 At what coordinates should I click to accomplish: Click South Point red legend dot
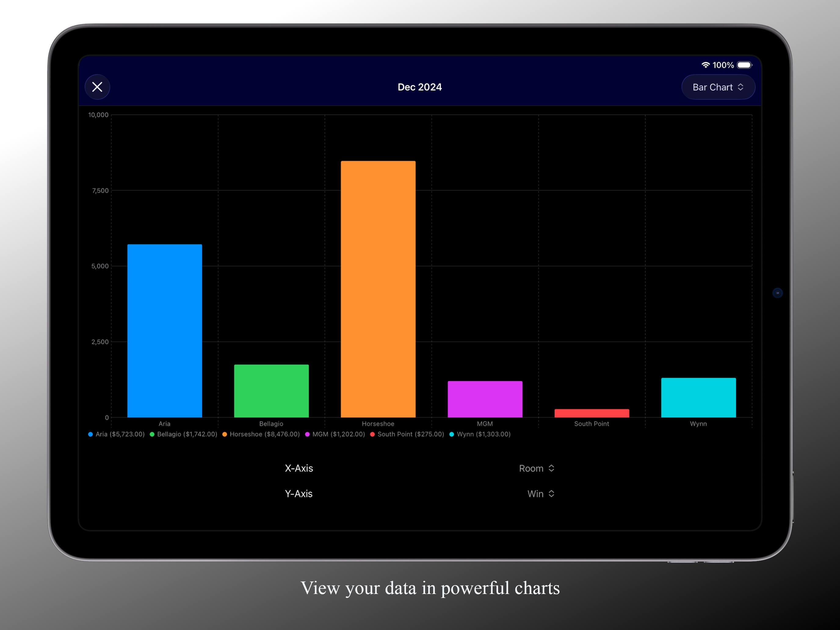tap(372, 434)
